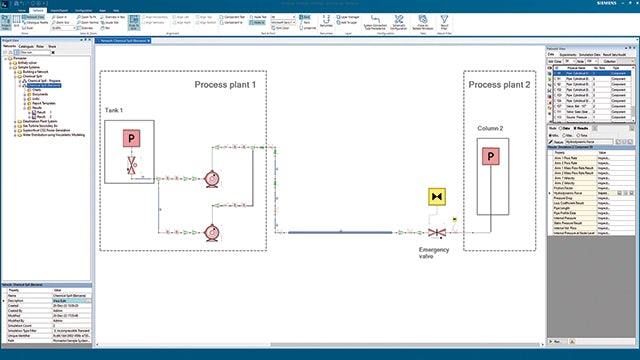The width and height of the screenshot is (640, 360).
Task: Click the Schematic Configuration ribbon icon
Action: (x=398, y=22)
